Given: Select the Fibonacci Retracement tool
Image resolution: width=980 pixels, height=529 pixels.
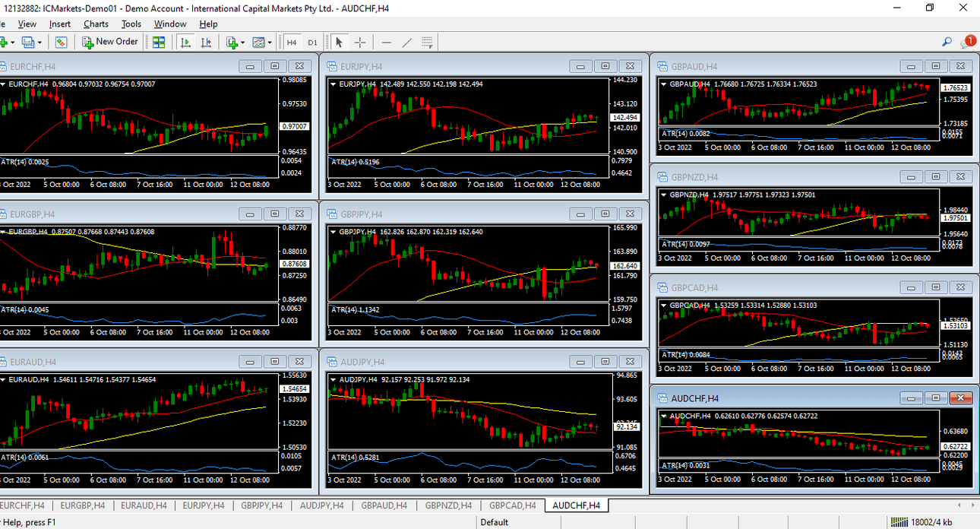Looking at the screenshot, I should point(427,42).
